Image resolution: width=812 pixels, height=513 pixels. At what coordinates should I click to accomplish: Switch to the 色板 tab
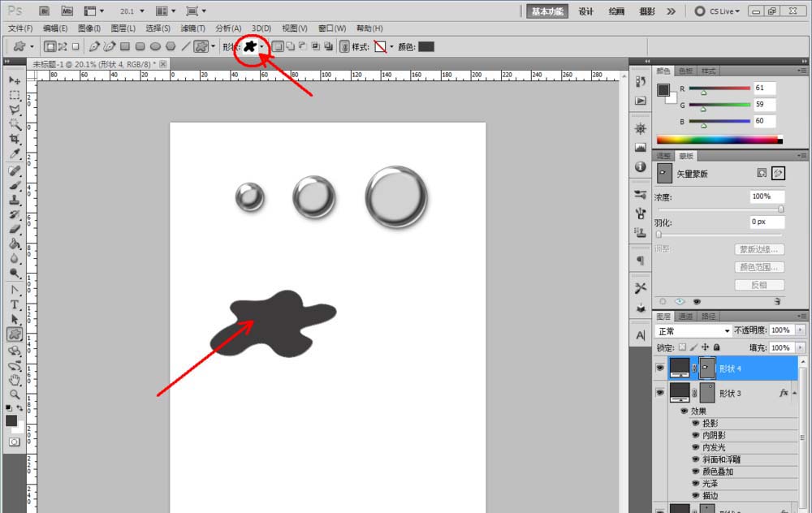[x=685, y=71]
